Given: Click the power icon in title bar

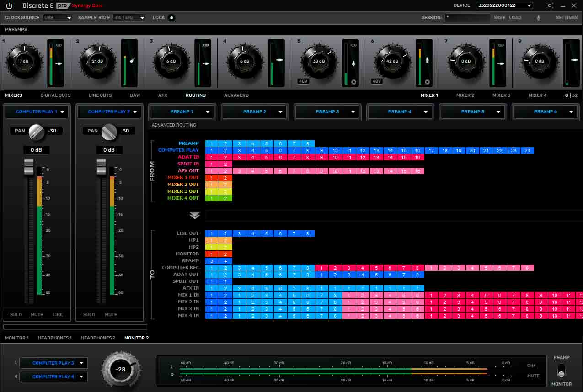Looking at the screenshot, I should [x=9, y=6].
